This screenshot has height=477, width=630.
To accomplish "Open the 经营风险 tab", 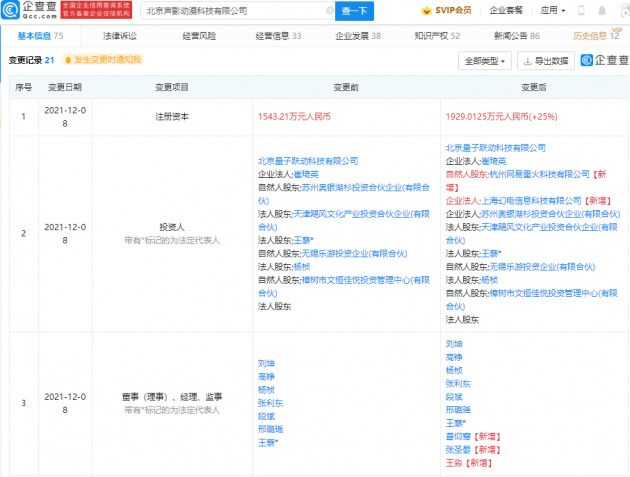I will (198, 35).
